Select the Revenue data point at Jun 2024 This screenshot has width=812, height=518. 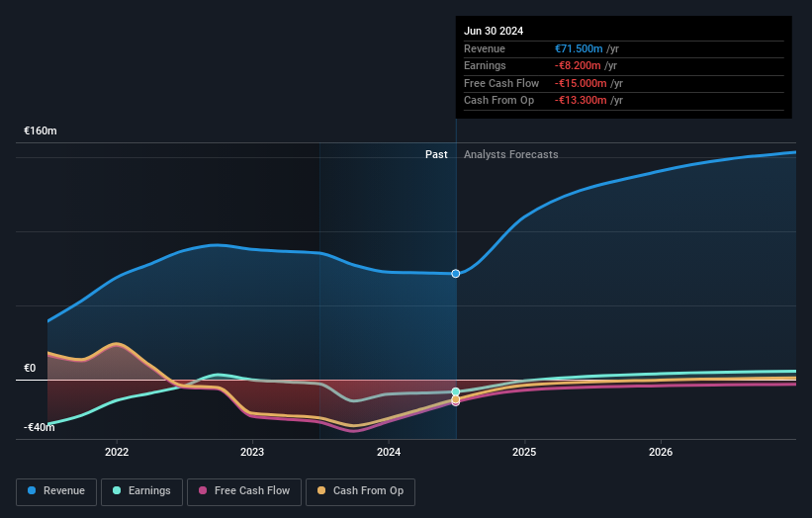coord(456,274)
